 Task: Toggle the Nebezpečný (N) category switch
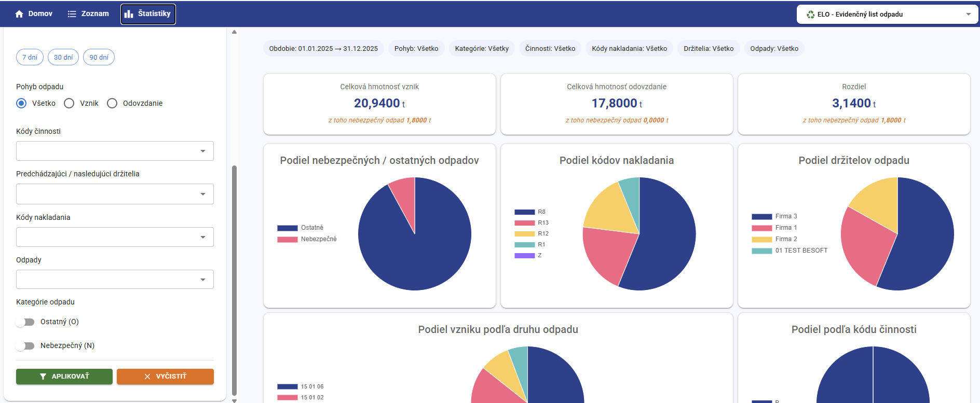[25, 346]
